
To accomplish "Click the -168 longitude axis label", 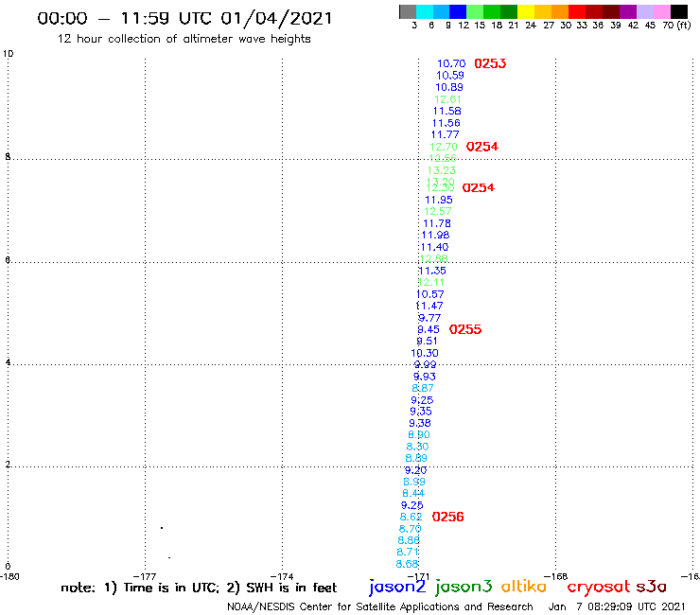I will 556,576.
